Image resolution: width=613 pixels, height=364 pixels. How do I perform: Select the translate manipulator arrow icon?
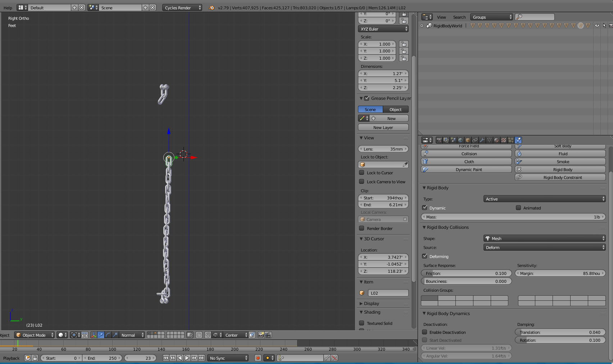[101, 335]
